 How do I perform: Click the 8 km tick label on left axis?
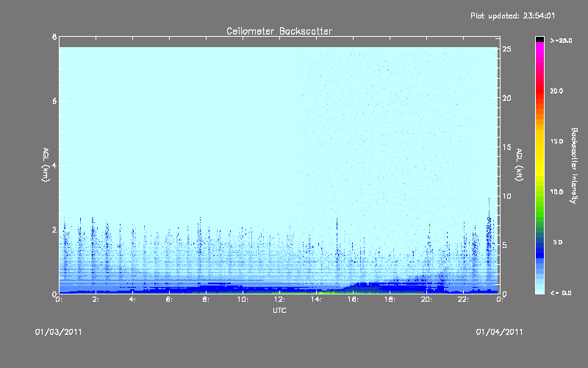54,37
